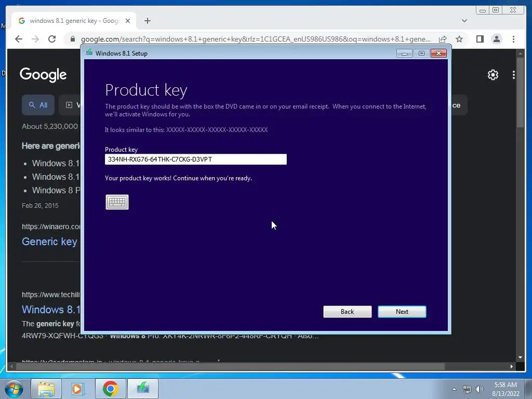Close the Windows 8.1 Setup window
This screenshot has width=532, height=399.
click(x=438, y=54)
